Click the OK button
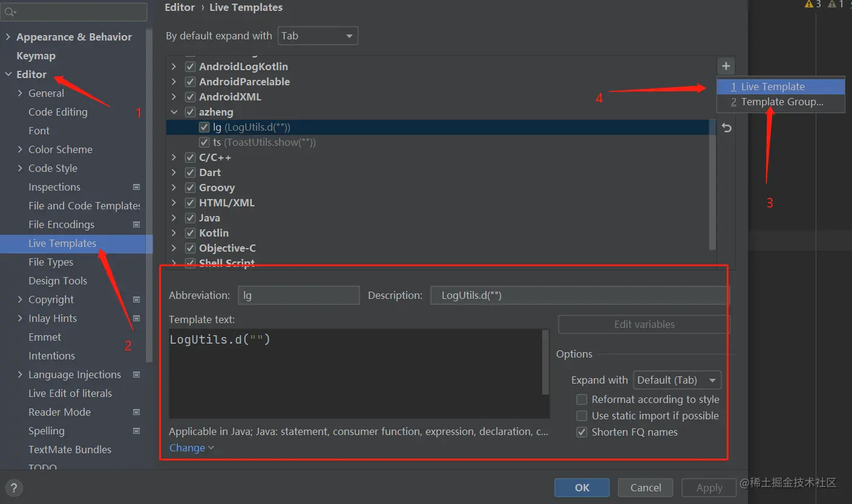This screenshot has width=852, height=504. tap(582, 488)
